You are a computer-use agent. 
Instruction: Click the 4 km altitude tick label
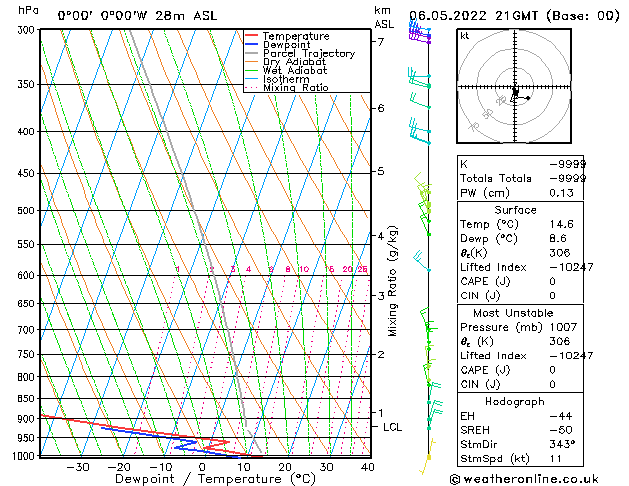(x=381, y=236)
